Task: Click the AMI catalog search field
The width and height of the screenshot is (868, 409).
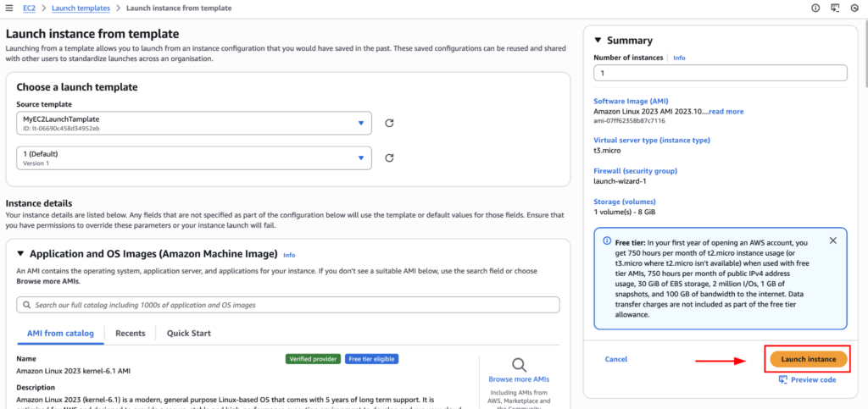Action: pos(288,304)
